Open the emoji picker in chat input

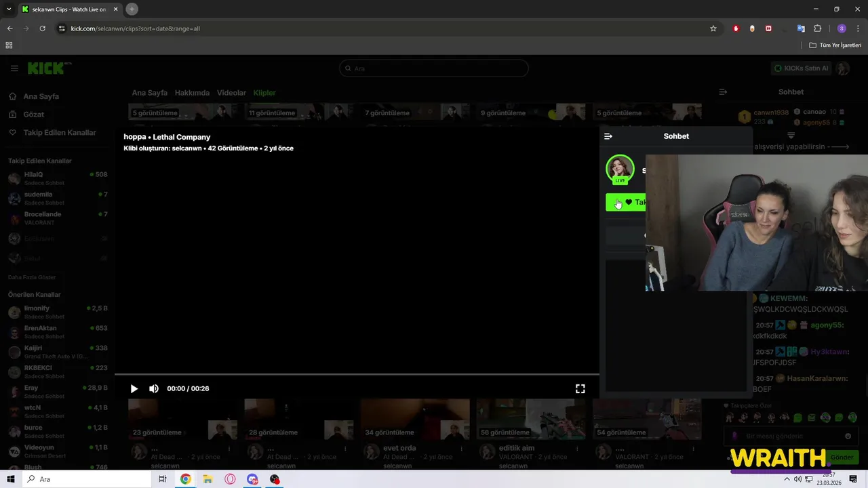point(848,436)
